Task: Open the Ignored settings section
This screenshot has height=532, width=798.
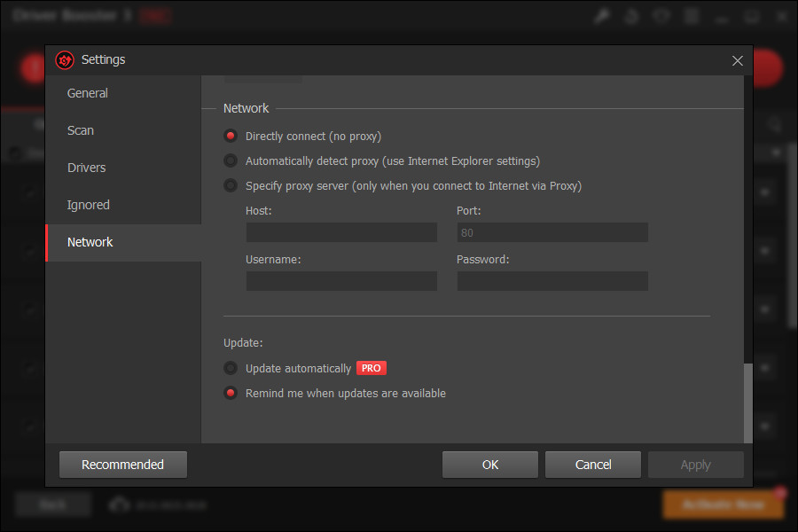Action: pyautogui.click(x=88, y=205)
